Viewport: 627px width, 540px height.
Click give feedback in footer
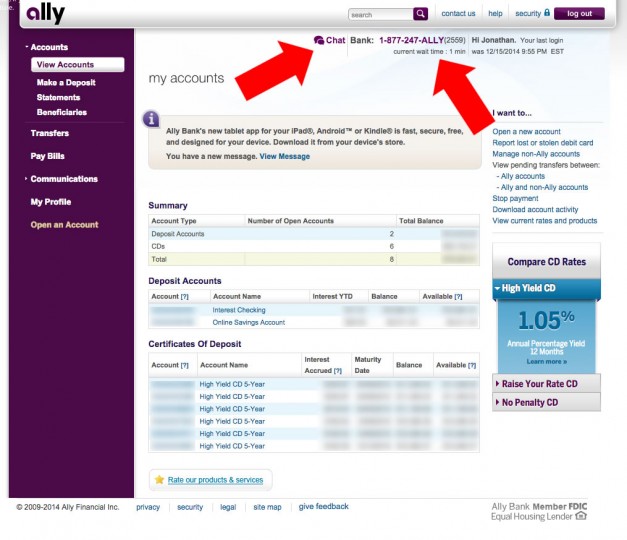pos(323,506)
